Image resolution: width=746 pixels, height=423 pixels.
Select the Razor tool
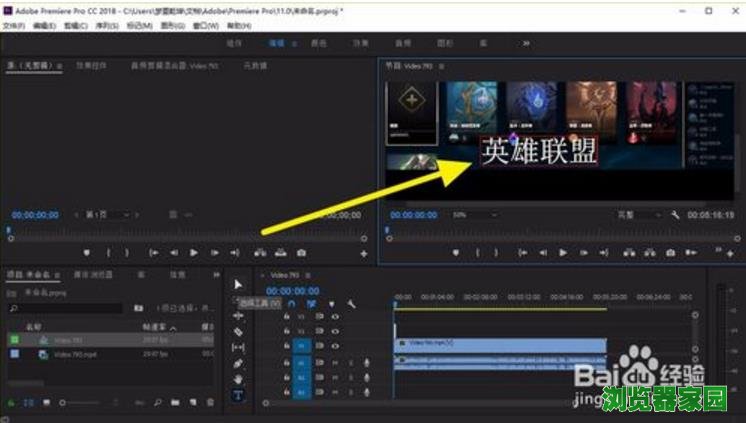(x=238, y=331)
